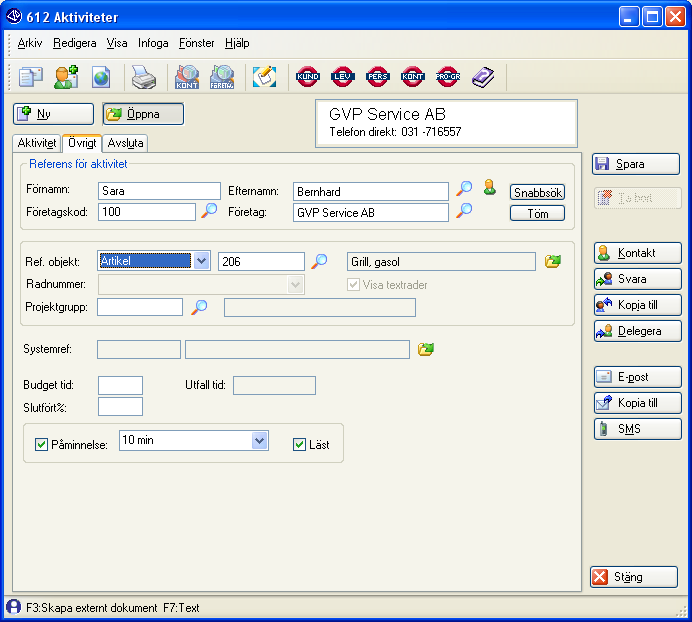Image resolution: width=692 pixels, height=622 pixels.
Task: Toggle the Visa textrader checkbox
Action: click(x=353, y=284)
